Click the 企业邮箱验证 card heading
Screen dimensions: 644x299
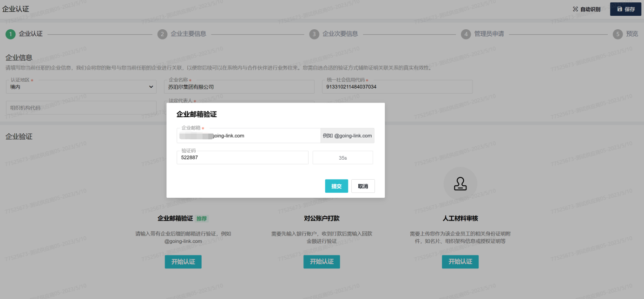pos(175,218)
